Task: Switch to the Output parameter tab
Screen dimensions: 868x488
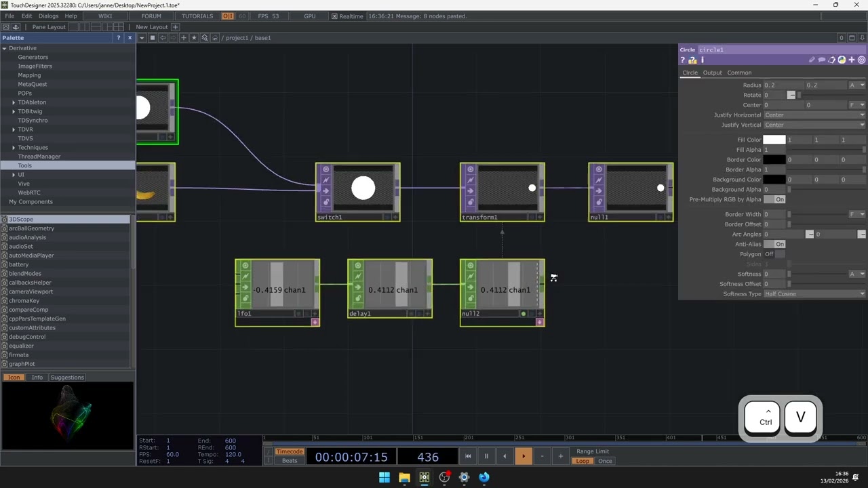Action: tap(712, 73)
